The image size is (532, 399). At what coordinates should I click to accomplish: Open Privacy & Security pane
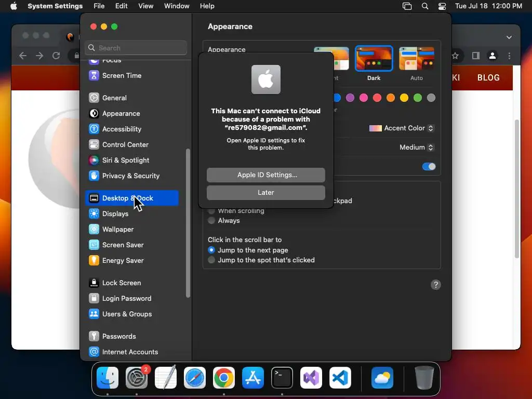pos(131,176)
